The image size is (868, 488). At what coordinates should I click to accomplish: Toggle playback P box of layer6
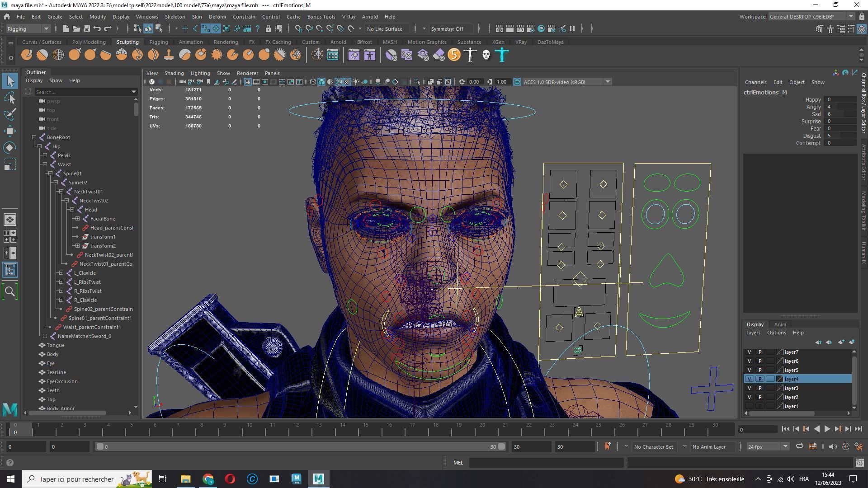pyautogui.click(x=759, y=361)
